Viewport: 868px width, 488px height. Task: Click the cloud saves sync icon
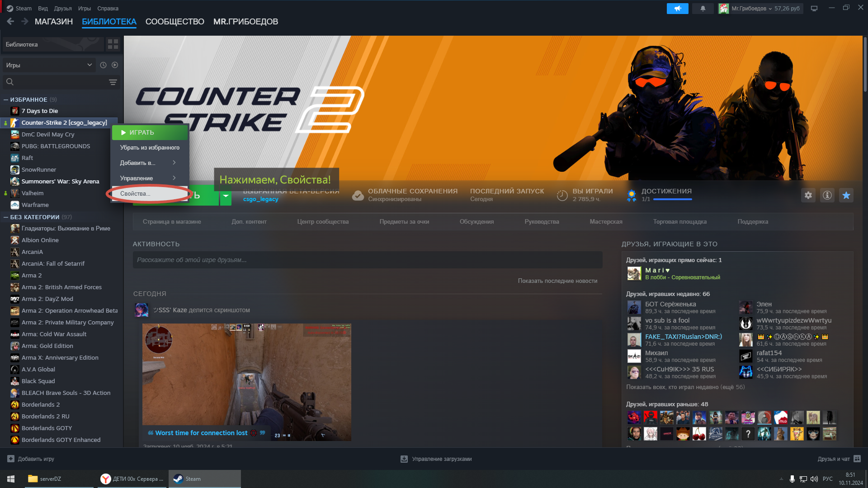tap(358, 195)
